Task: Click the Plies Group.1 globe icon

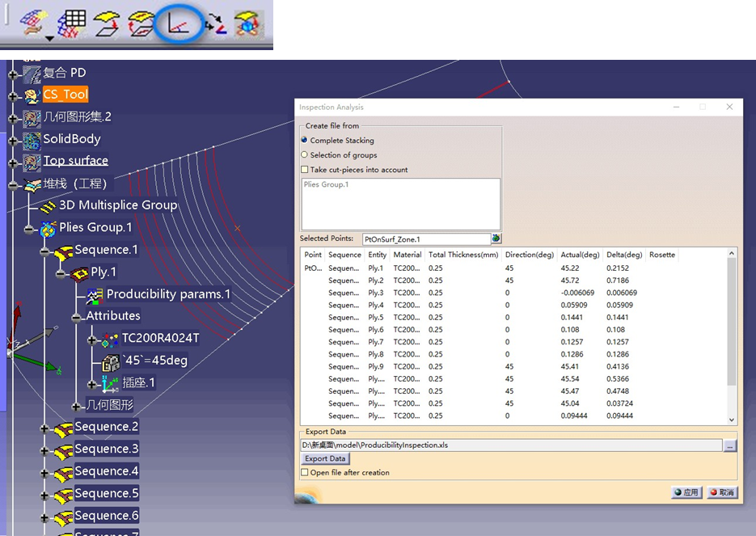Action: tap(48, 229)
